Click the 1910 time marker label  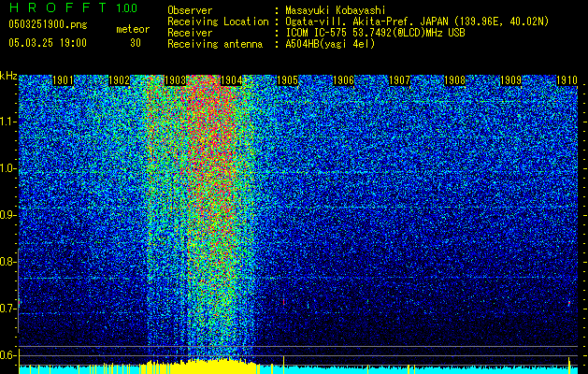pyautogui.click(x=566, y=80)
